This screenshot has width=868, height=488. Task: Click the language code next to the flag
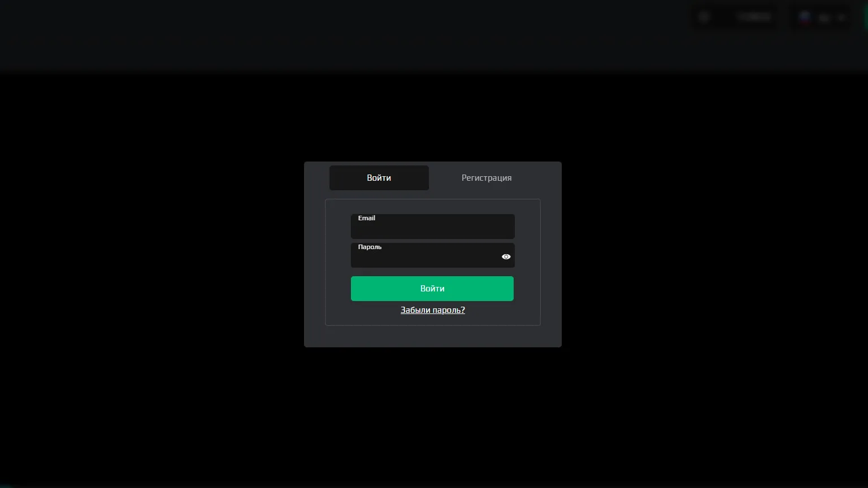tap(824, 18)
